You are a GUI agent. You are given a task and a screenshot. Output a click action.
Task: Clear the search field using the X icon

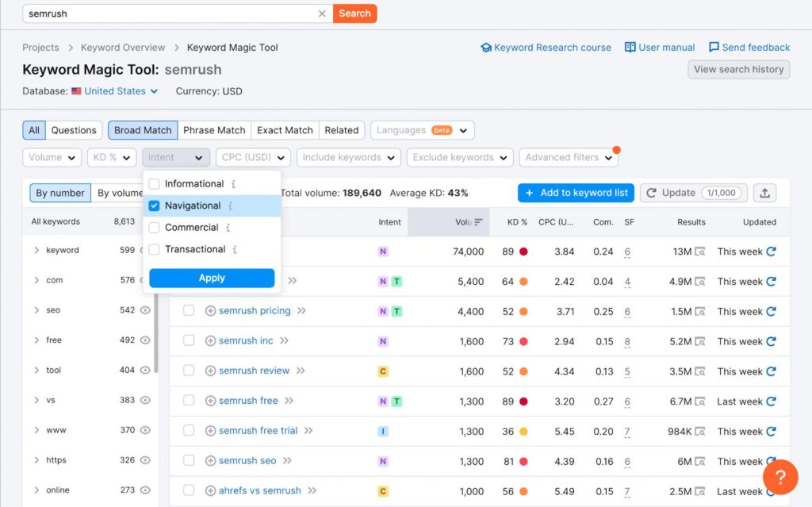[x=322, y=13]
